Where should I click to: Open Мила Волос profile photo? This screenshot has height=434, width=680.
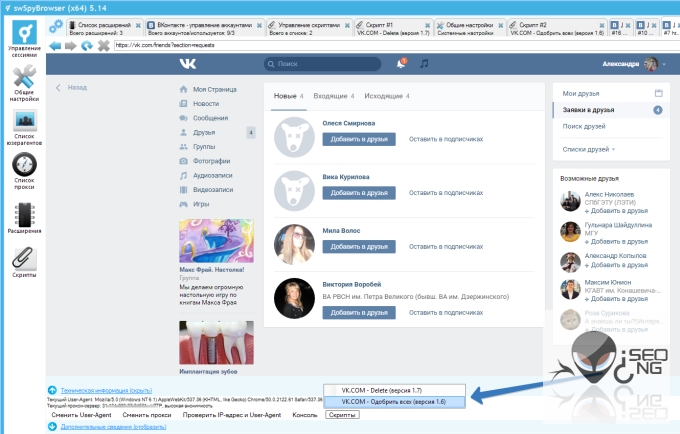(x=294, y=244)
